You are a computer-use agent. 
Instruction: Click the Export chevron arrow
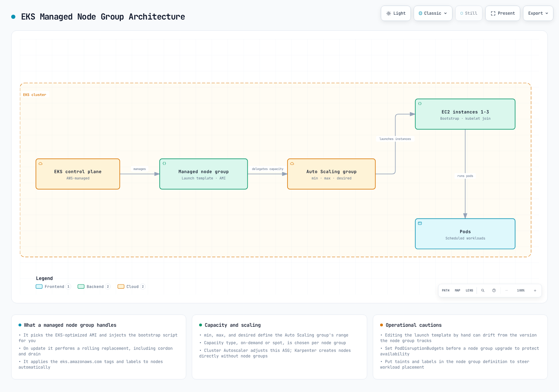[547, 13]
